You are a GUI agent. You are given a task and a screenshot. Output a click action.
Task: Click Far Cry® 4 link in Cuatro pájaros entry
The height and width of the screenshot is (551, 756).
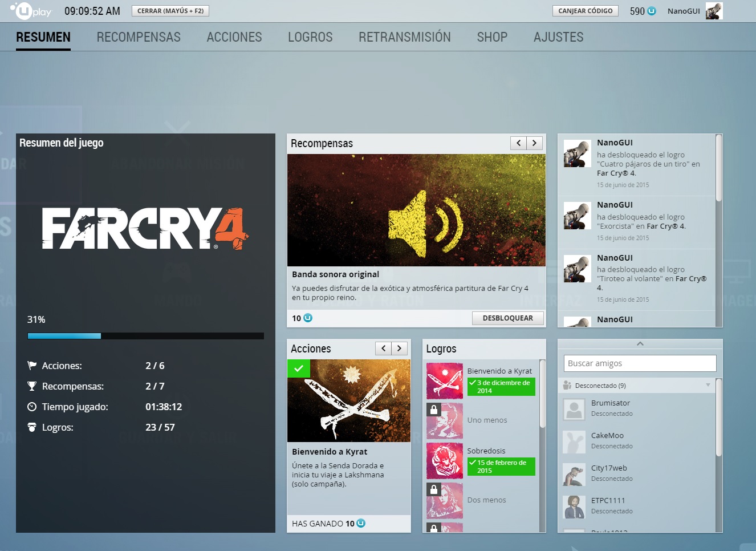(x=616, y=173)
